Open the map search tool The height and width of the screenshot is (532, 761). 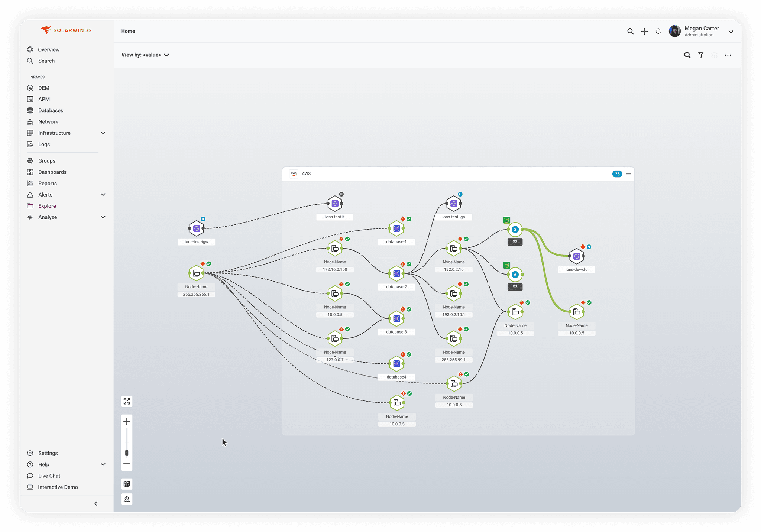coord(687,55)
